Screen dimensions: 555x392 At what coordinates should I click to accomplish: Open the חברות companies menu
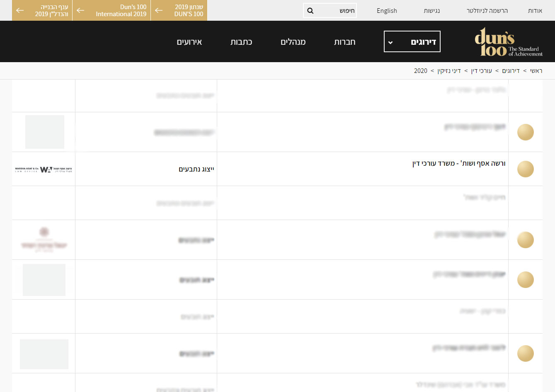[x=345, y=42]
